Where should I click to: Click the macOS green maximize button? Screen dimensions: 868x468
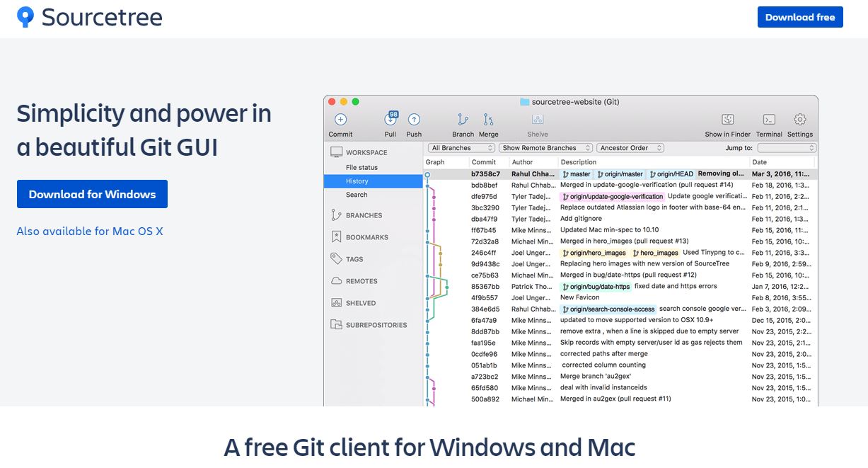(x=356, y=102)
